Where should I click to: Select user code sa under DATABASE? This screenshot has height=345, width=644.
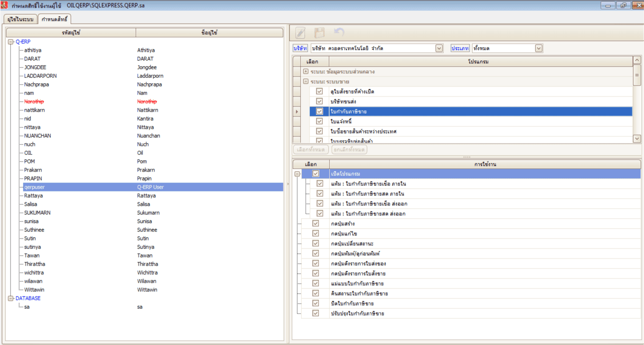(x=27, y=307)
